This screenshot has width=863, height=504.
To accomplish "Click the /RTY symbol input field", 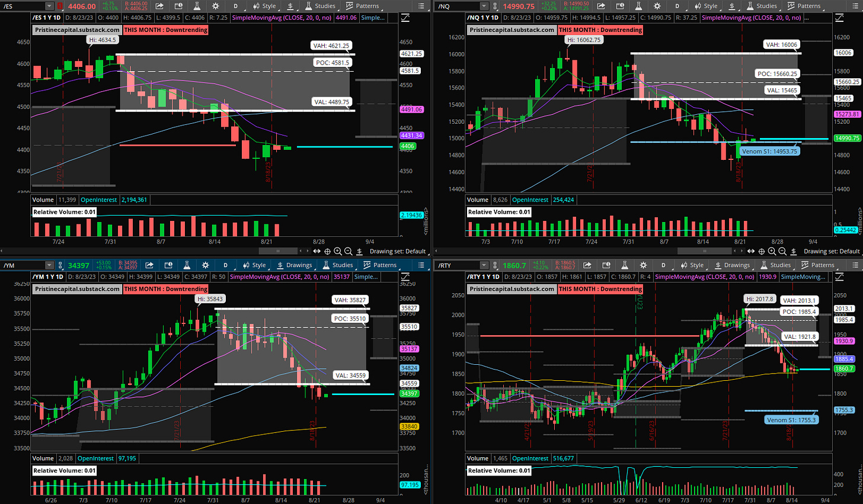I will coord(457,265).
